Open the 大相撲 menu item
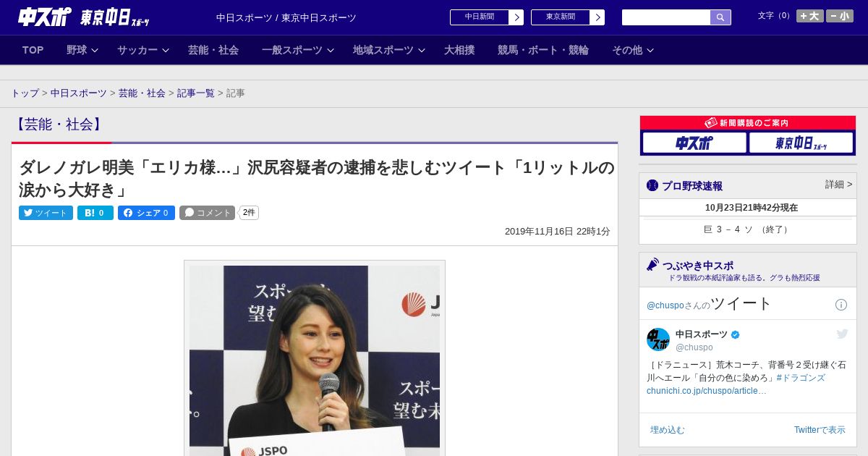Screen dimensions: 868x456 point(459,50)
